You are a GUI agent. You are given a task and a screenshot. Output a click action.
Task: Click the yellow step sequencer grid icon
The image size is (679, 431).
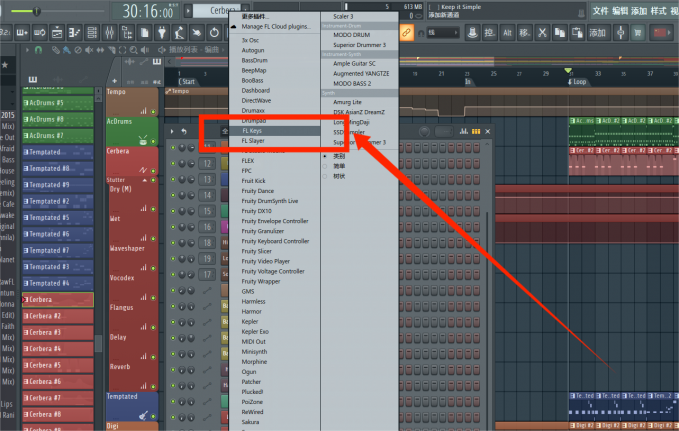tap(475, 131)
